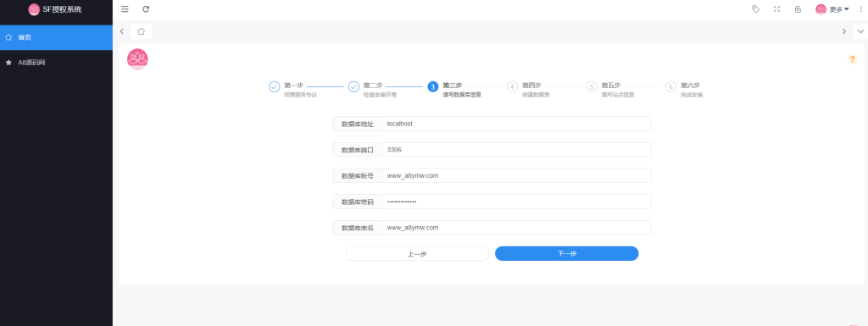Viewport: 868px width, 326px height.
Task: Open the vertical three-dots menu
Action: [860, 8]
